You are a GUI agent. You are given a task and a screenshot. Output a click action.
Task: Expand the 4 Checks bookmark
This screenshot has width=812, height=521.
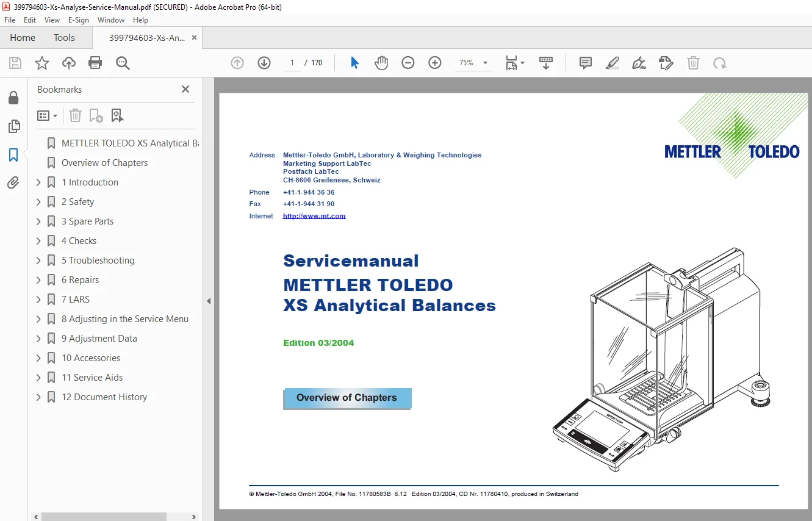[38, 241]
